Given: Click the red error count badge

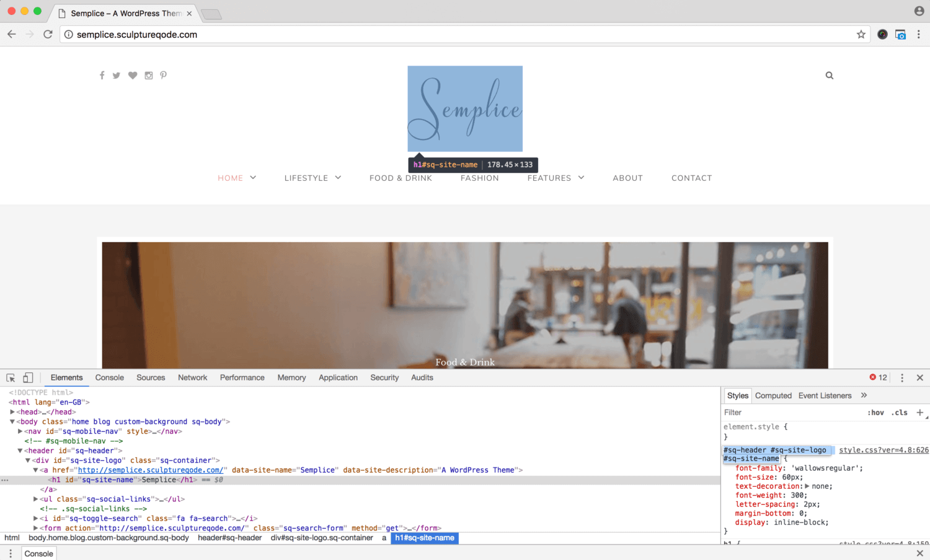Looking at the screenshot, I should coord(879,377).
